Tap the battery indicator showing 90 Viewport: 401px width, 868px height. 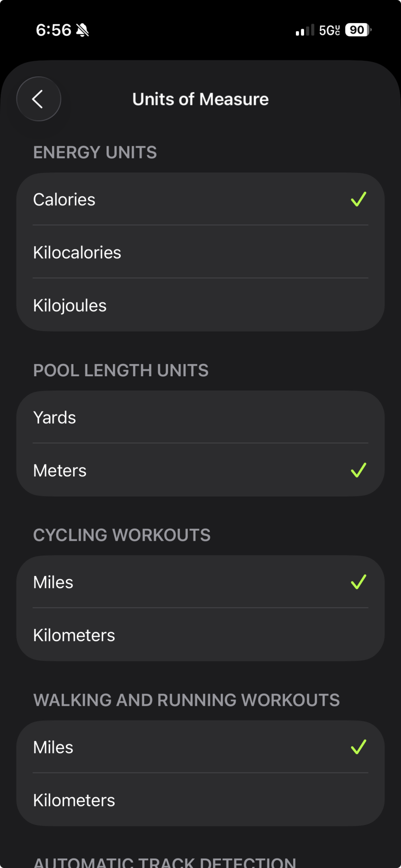[358, 30]
